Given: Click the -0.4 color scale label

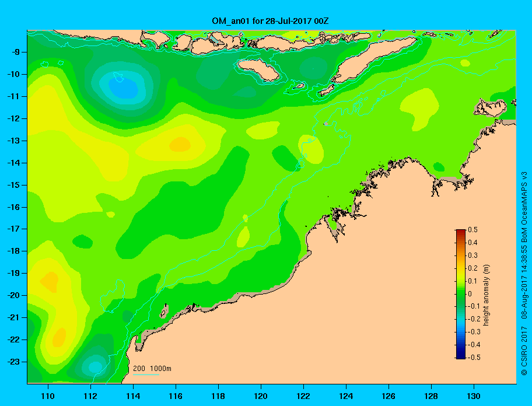Looking at the screenshot, I should coord(474,345).
